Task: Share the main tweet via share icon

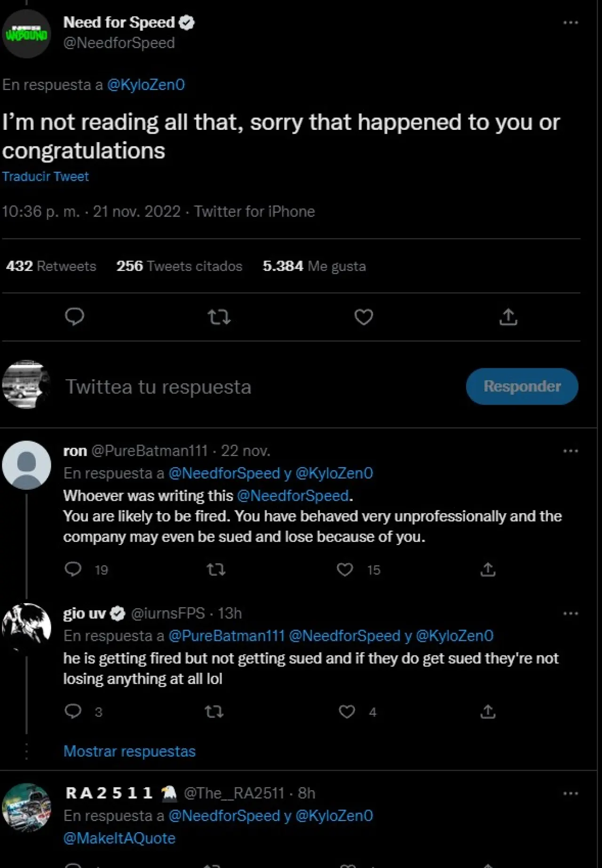Action: click(x=508, y=317)
